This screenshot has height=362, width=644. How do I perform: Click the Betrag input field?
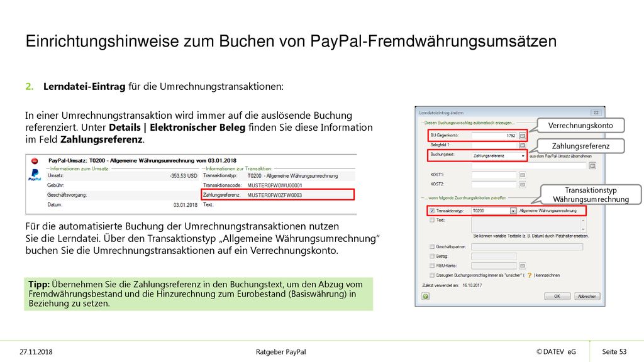pos(494,256)
